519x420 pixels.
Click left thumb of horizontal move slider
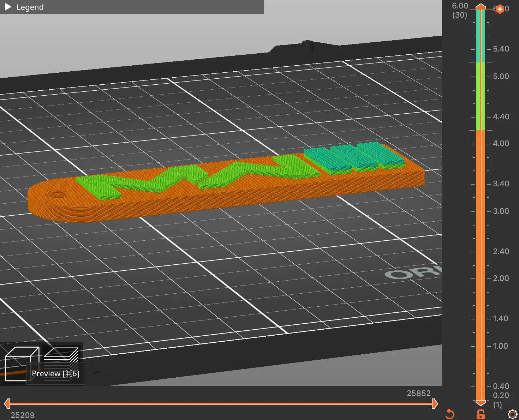[7, 404]
